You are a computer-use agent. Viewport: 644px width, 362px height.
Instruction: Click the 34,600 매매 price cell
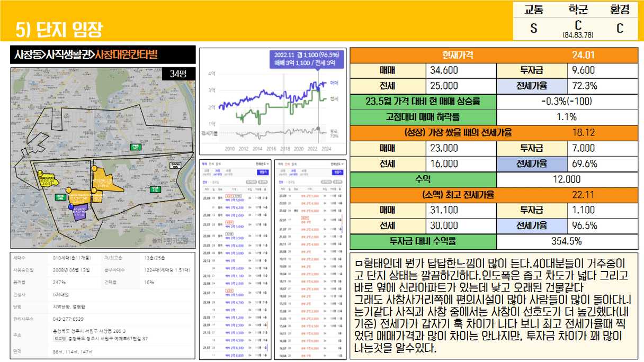(462, 70)
